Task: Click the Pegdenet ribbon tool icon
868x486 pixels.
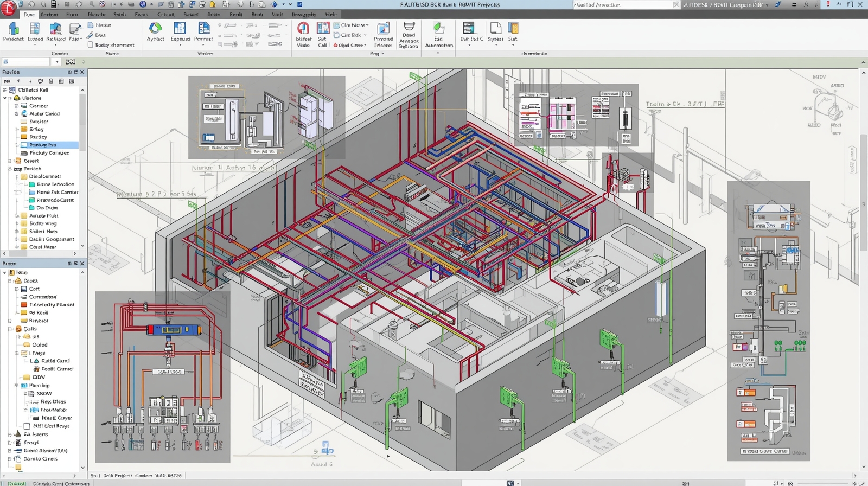Action: [x=13, y=29]
